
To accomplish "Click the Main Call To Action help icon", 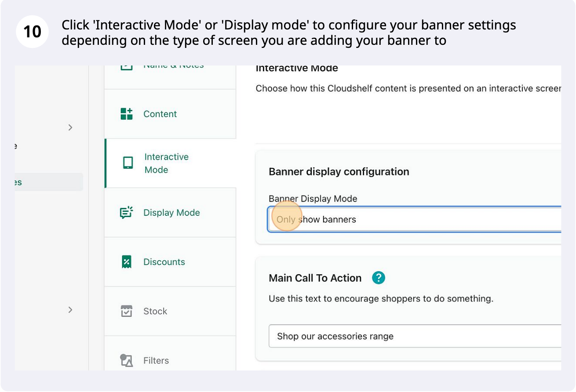I will (x=379, y=278).
